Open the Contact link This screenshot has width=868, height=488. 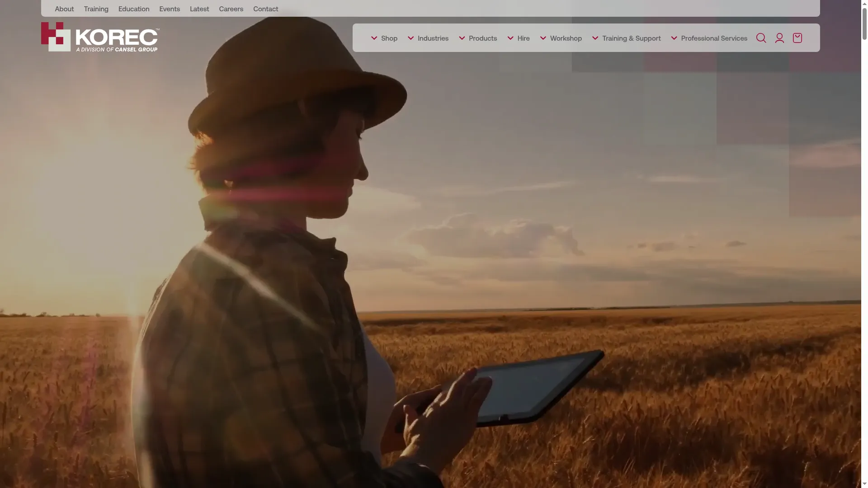point(265,9)
